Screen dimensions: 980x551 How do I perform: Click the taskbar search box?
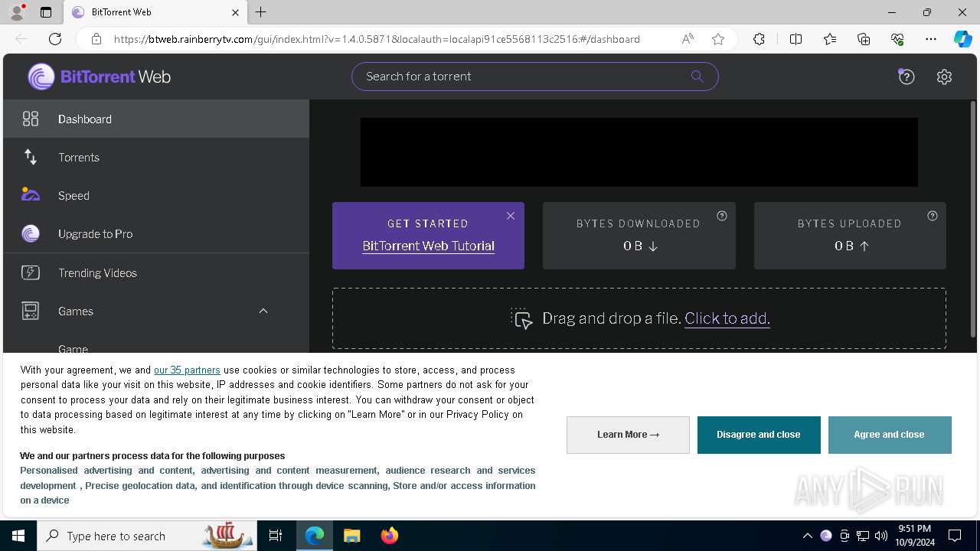click(x=147, y=536)
